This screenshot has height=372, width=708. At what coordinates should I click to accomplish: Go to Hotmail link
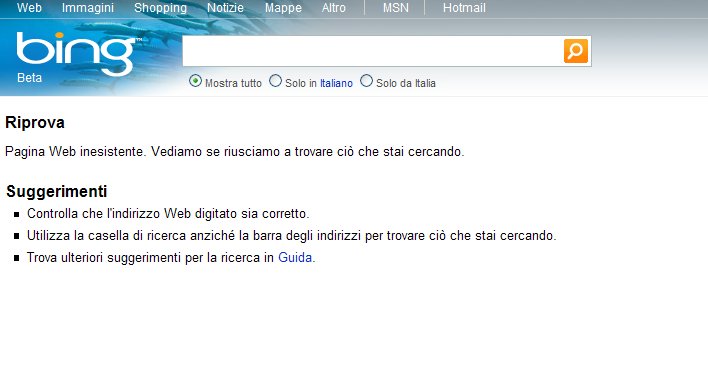coord(464,8)
